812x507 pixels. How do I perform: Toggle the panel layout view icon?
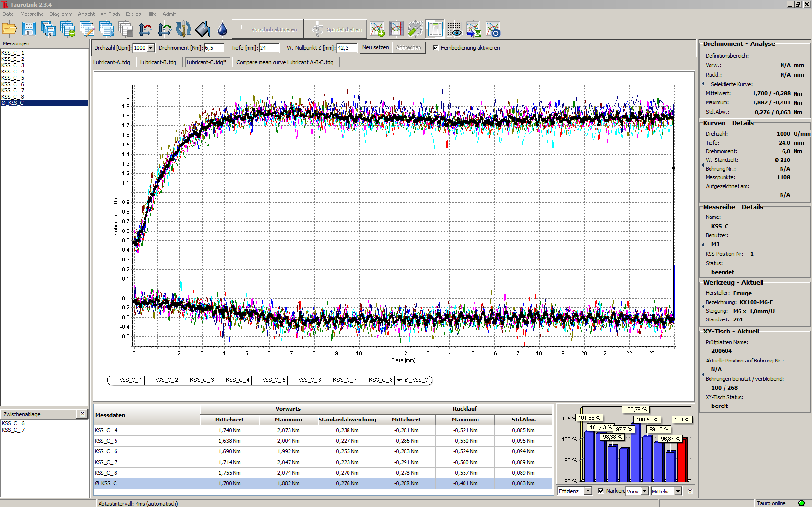[x=435, y=29]
